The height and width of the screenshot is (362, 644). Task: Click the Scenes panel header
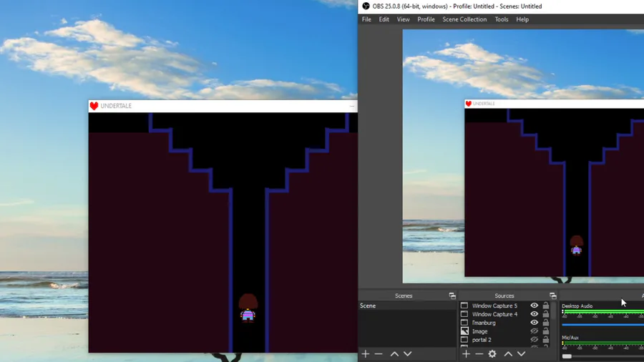(x=407, y=295)
